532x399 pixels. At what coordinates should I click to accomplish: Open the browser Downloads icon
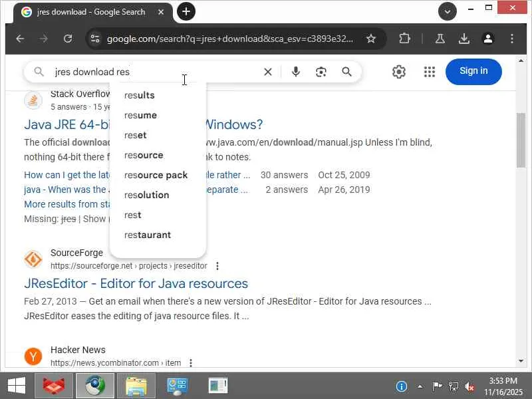(x=464, y=39)
